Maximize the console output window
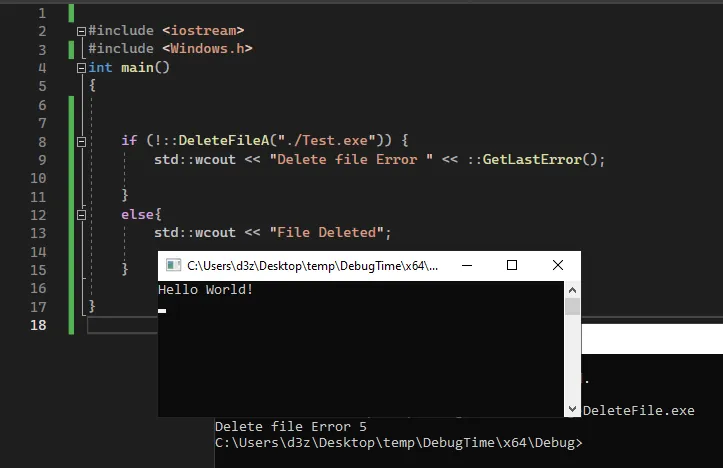The image size is (723, 468). click(x=512, y=265)
